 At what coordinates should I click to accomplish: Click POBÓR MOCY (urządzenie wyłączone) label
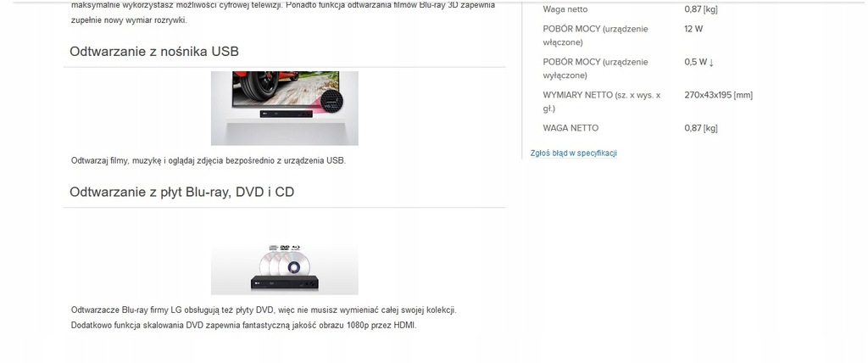(596, 69)
